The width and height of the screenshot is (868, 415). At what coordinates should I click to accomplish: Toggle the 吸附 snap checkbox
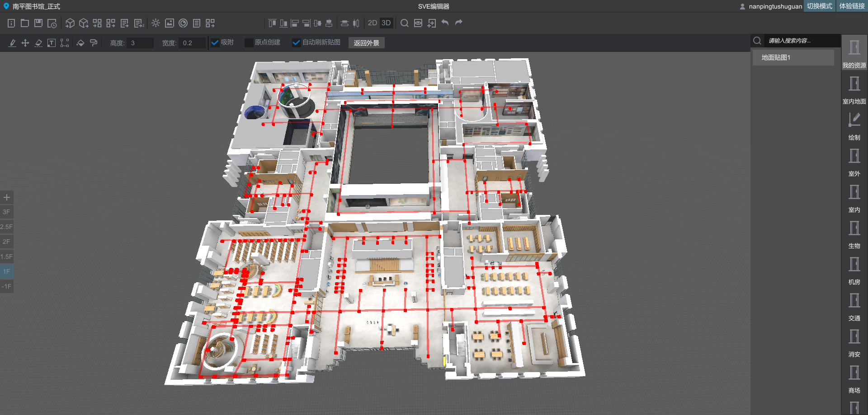(215, 43)
